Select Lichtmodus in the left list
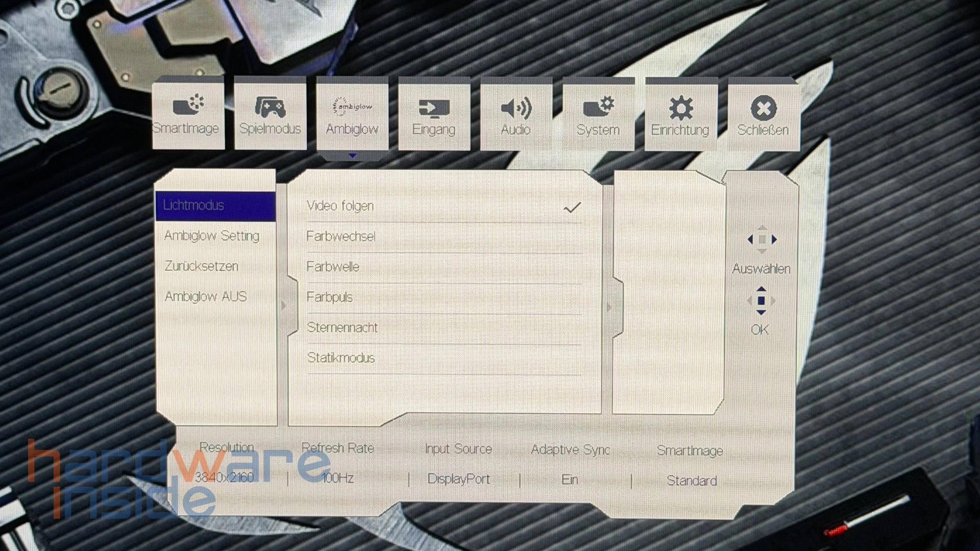Viewport: 980px width, 551px height. [194, 206]
